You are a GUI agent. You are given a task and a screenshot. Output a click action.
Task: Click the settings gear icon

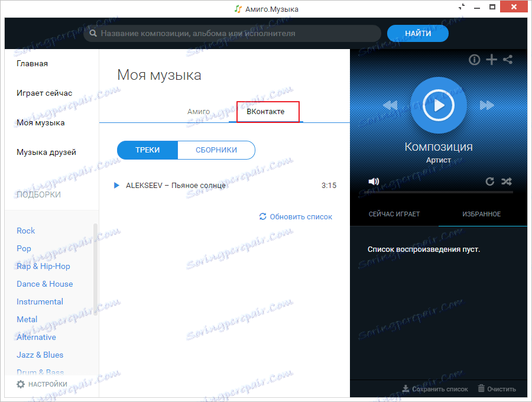21,384
